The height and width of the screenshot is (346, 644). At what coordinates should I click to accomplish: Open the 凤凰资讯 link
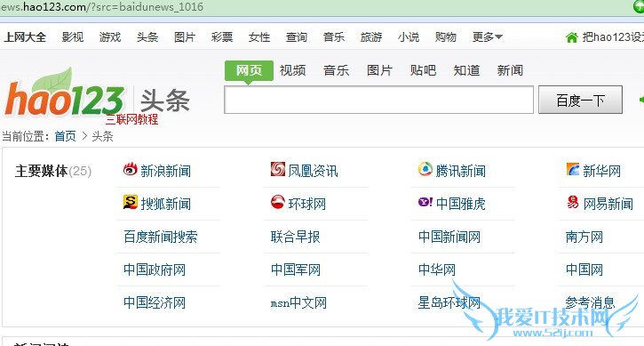(313, 171)
